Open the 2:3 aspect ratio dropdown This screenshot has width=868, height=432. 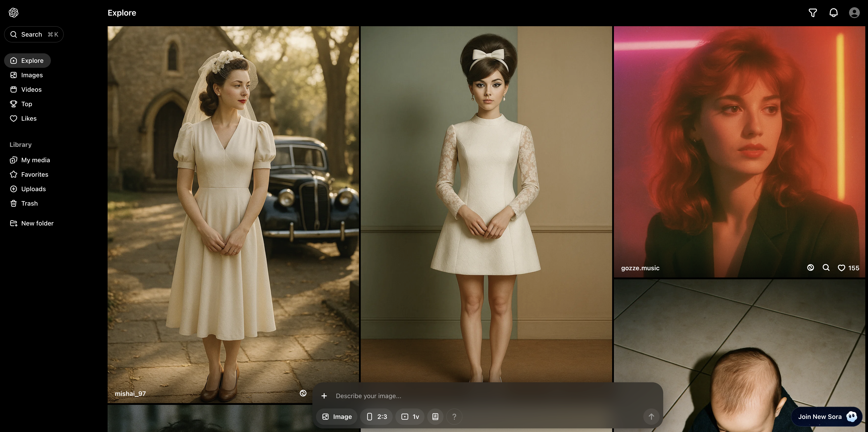[377, 417]
